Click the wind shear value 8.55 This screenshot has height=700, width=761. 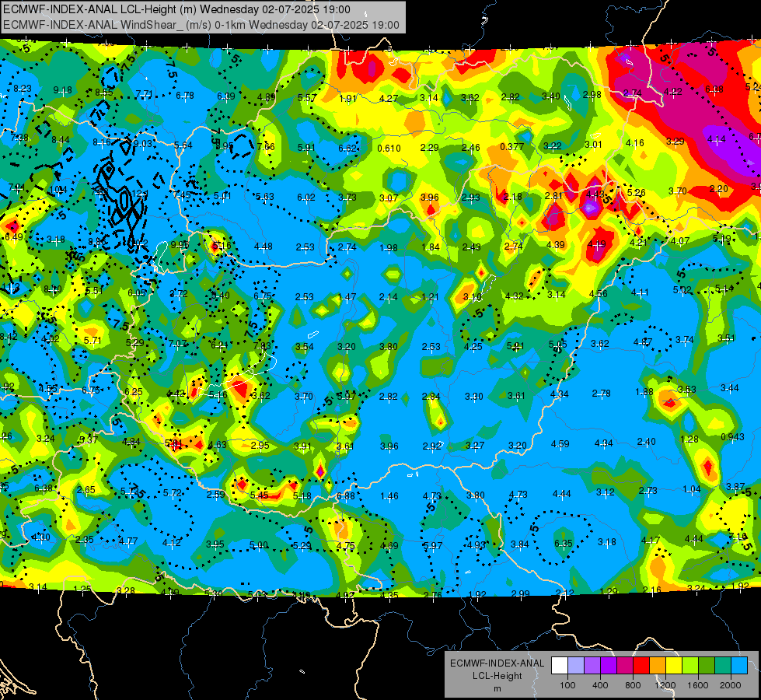[104, 93]
